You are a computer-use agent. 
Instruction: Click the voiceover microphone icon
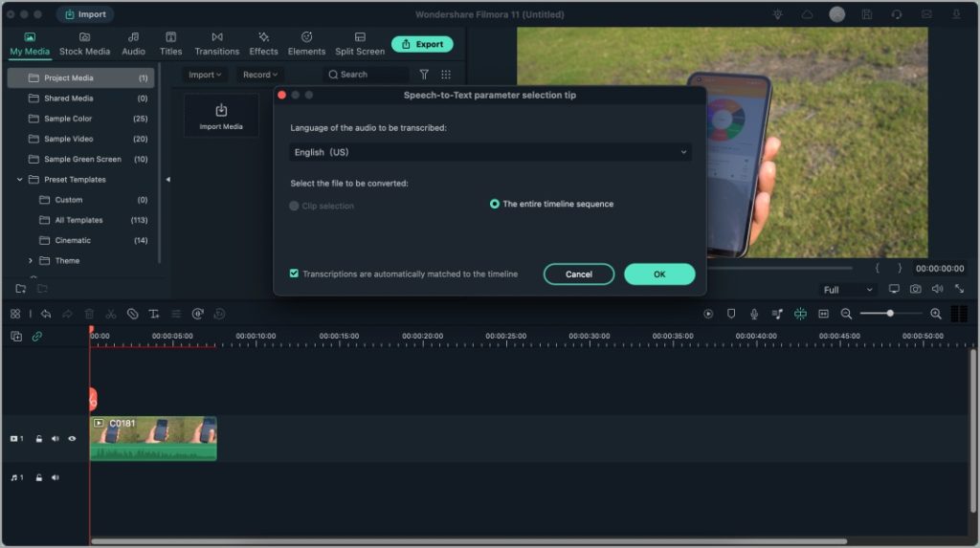[x=754, y=314]
